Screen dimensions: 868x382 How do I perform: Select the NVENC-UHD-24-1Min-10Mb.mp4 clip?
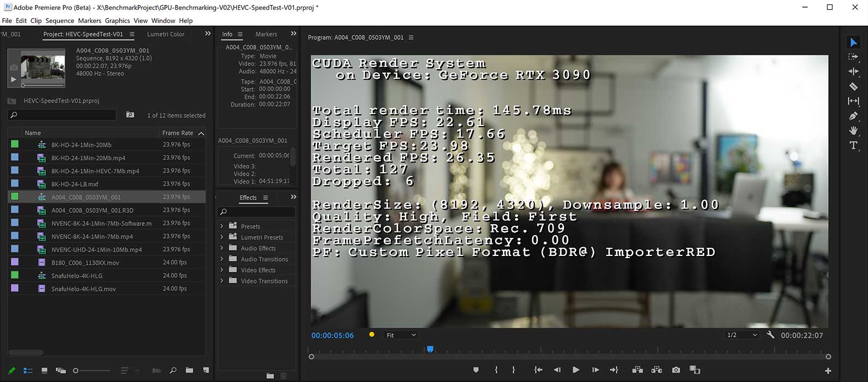point(97,249)
